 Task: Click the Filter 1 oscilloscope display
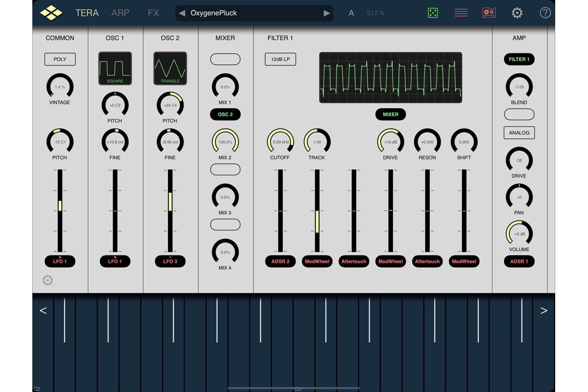tap(391, 77)
